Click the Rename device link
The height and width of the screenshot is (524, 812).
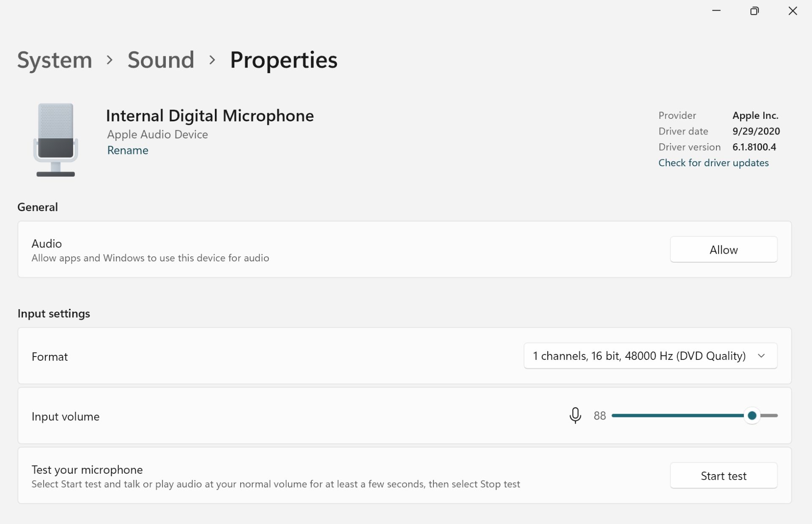(x=128, y=151)
